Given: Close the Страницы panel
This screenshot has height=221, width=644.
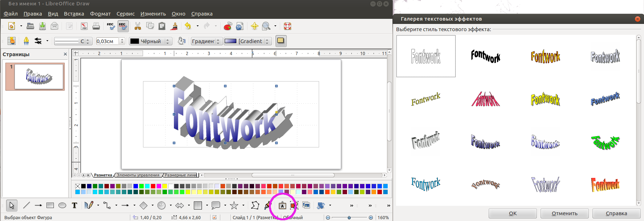Looking at the screenshot, I should click(x=65, y=54).
